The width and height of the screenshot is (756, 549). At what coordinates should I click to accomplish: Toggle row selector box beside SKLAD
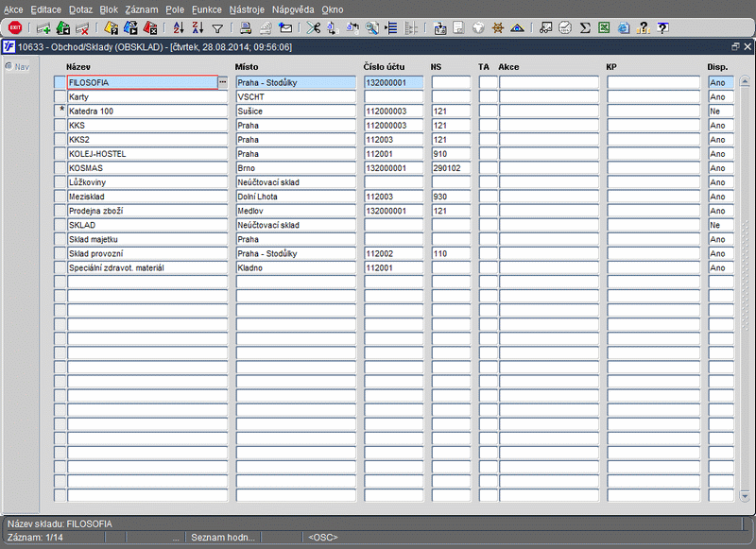coord(60,225)
